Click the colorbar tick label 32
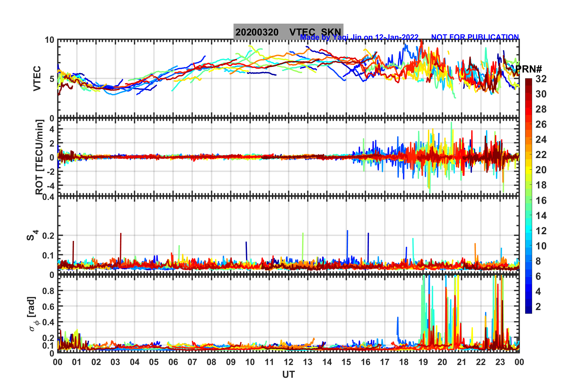This screenshot has height=392, width=577. point(541,79)
